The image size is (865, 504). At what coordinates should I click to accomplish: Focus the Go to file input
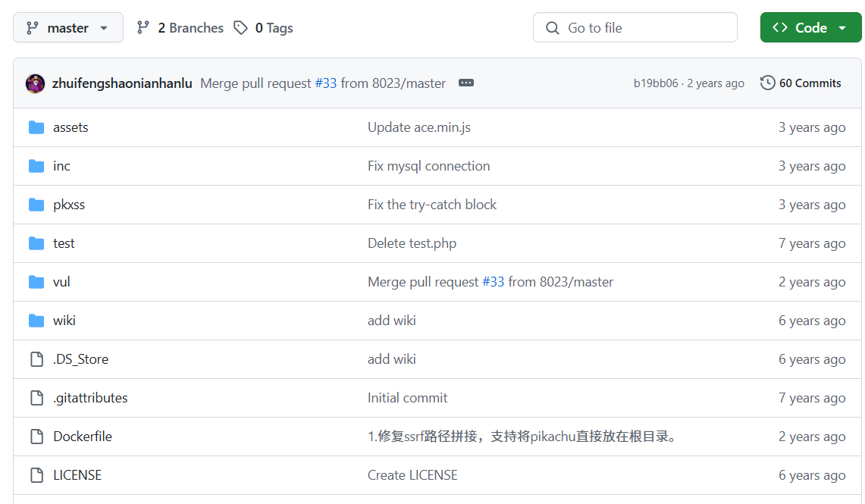pyautogui.click(x=635, y=27)
